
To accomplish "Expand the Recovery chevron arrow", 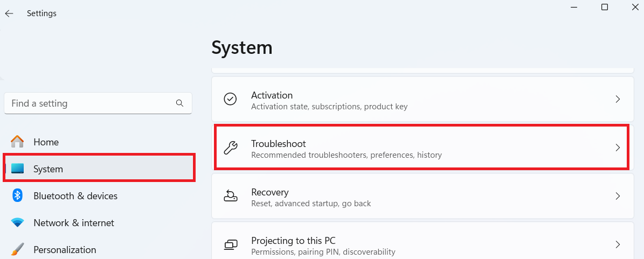I will [618, 196].
